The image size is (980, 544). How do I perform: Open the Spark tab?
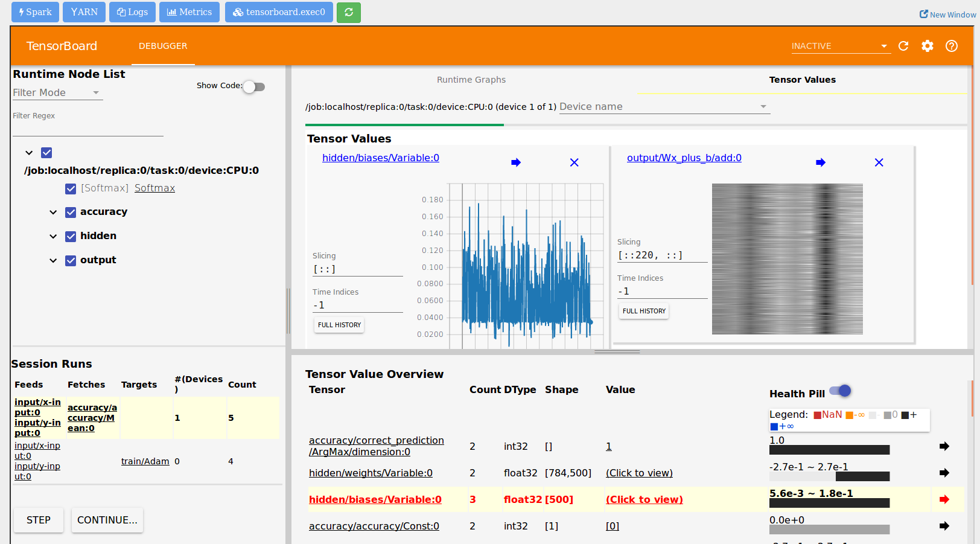tap(35, 12)
